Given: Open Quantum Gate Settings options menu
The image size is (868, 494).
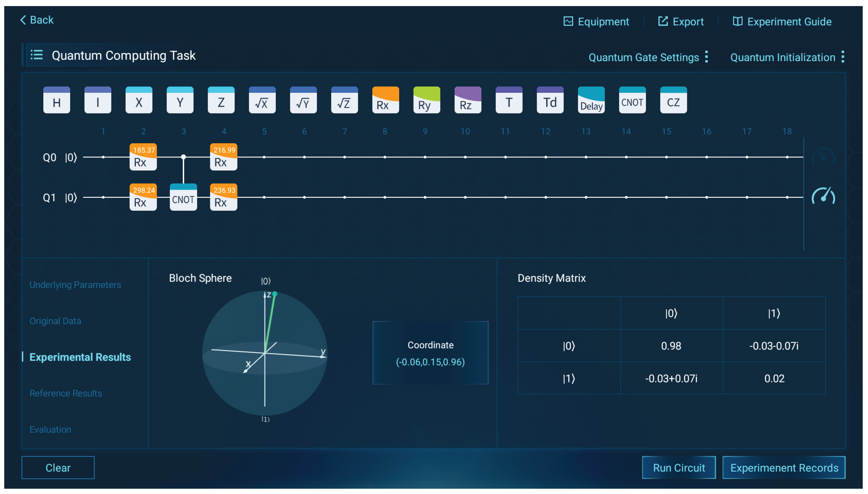Looking at the screenshot, I should (706, 57).
